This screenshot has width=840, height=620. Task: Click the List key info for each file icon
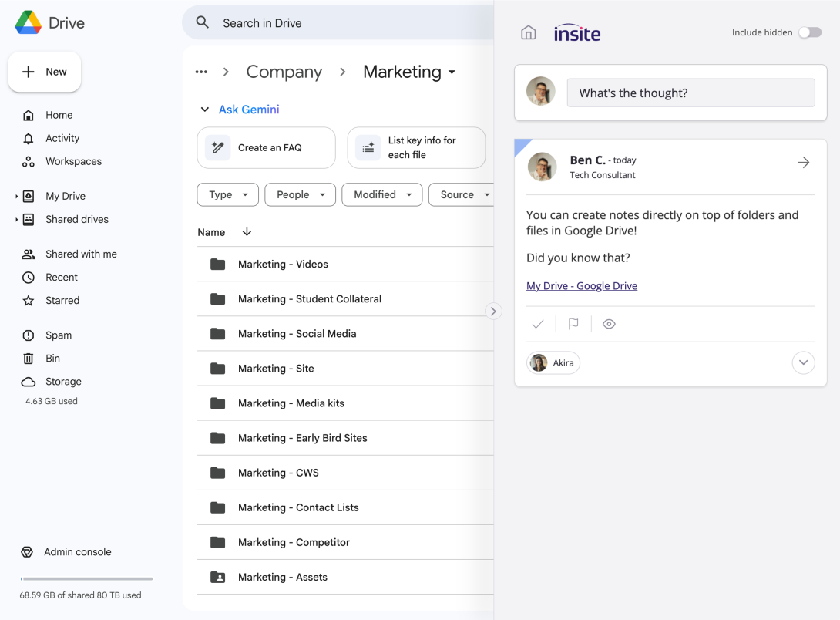[x=368, y=147]
